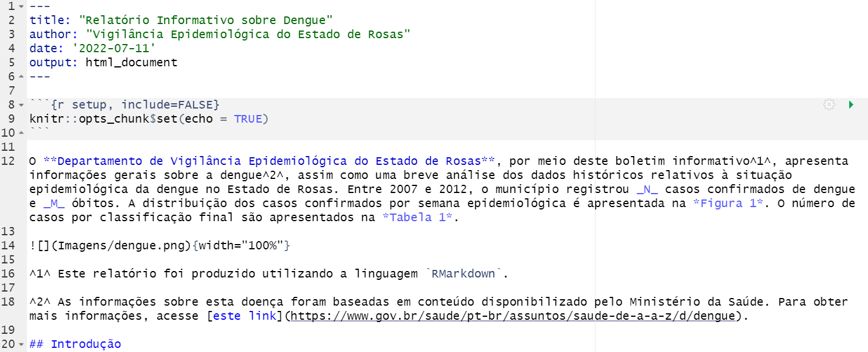This screenshot has width=868, height=352.
Task: Click fold marker at line 6
Action: pos(22,77)
